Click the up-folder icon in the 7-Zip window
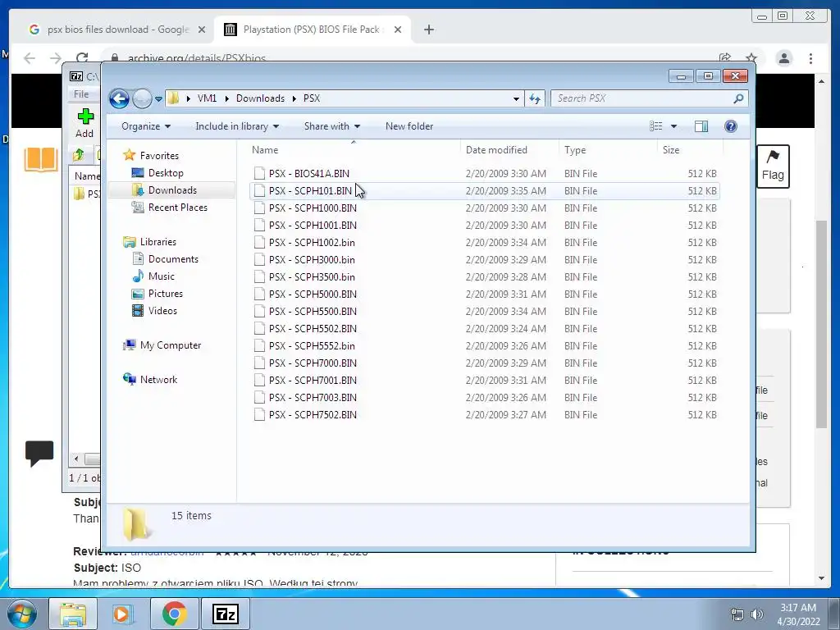The width and height of the screenshot is (840, 630). coord(79,155)
